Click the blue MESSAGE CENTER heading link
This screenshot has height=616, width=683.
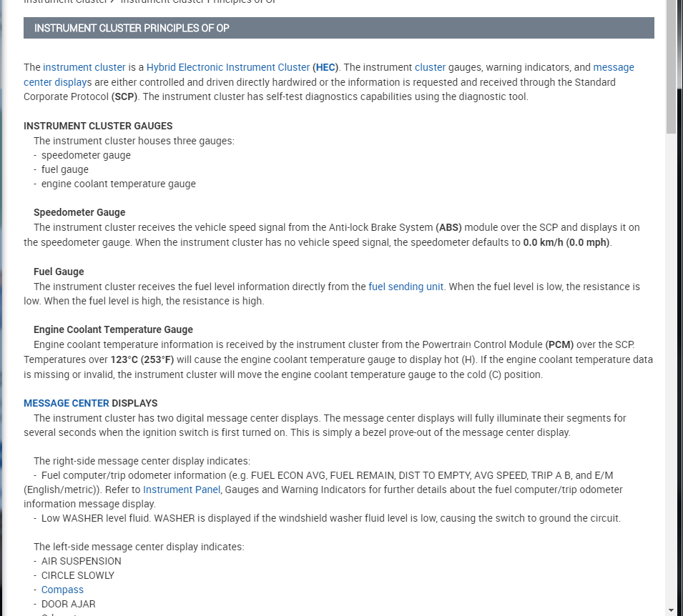tap(67, 403)
